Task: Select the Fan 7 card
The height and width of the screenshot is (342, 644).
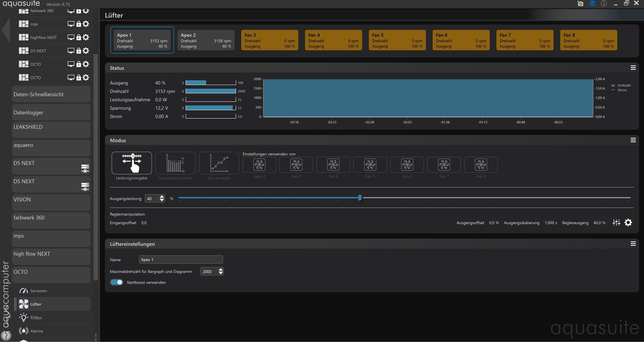Action: tap(525, 40)
